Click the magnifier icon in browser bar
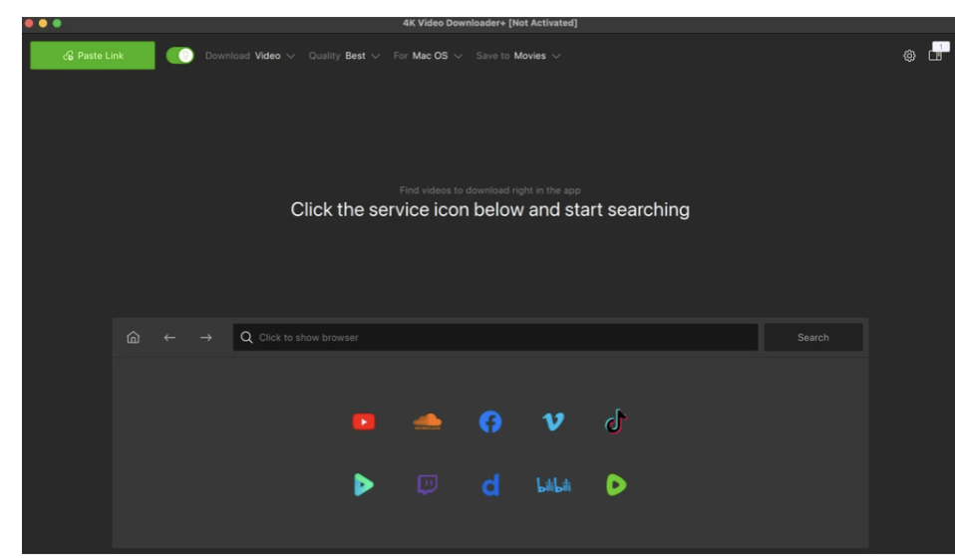 pyautogui.click(x=246, y=337)
